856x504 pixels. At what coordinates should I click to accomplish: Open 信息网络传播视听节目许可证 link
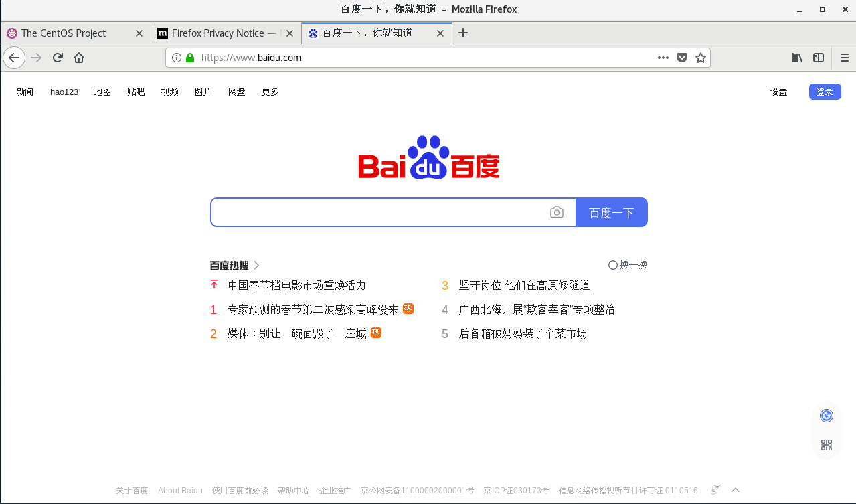click(628, 491)
